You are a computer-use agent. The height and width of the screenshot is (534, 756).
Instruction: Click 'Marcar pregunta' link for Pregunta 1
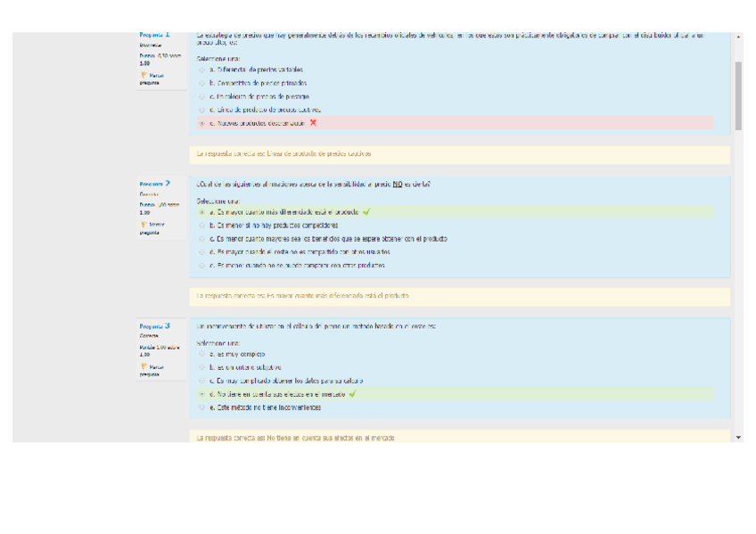click(x=152, y=78)
